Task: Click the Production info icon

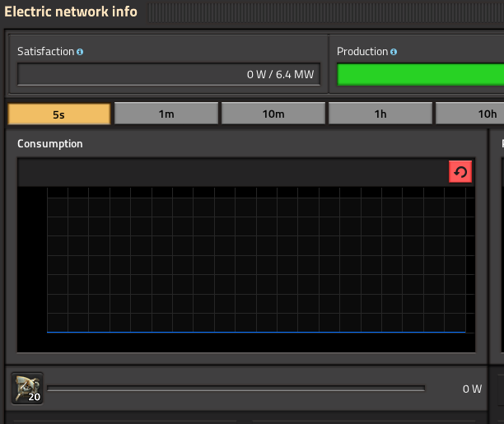Action: click(x=394, y=52)
